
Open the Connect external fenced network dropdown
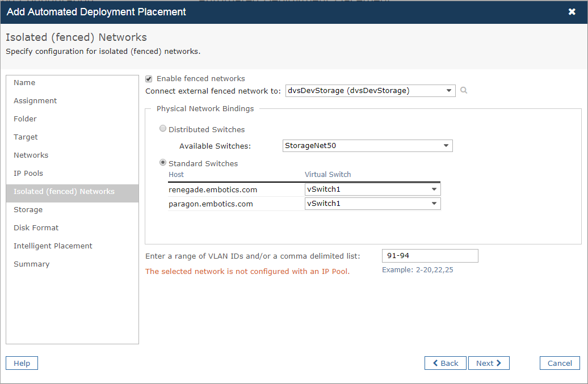click(x=371, y=91)
